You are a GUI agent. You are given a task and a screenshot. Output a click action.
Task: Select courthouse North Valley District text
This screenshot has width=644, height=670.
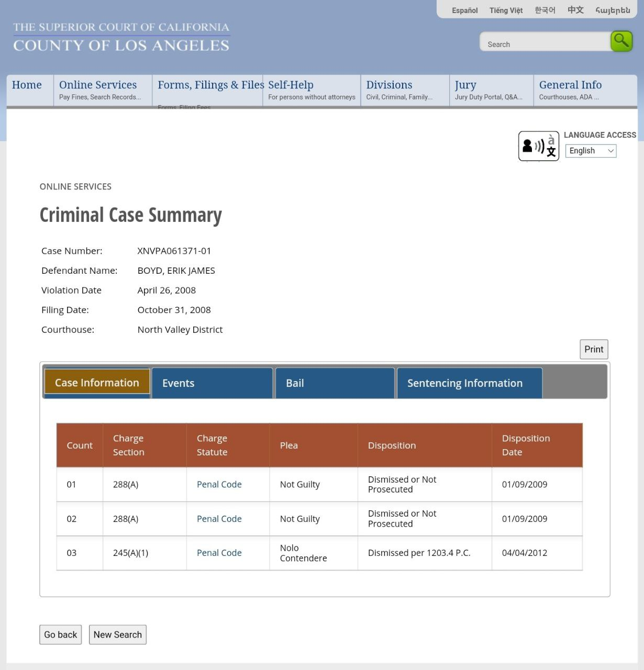180,330
